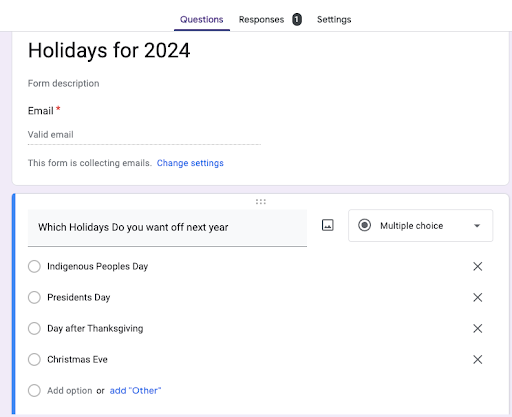
Task: Edit the question title field
Action: point(167,228)
